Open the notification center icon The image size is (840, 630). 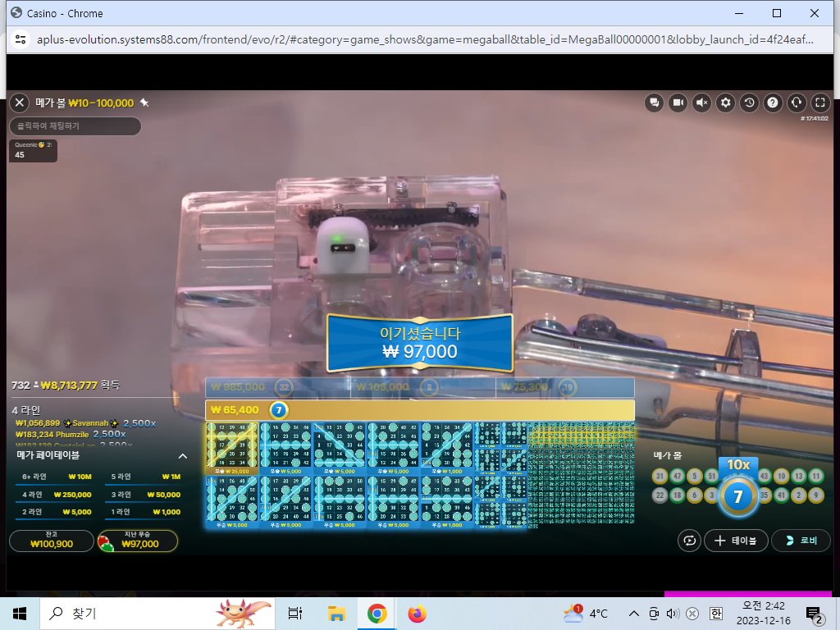[815, 615]
